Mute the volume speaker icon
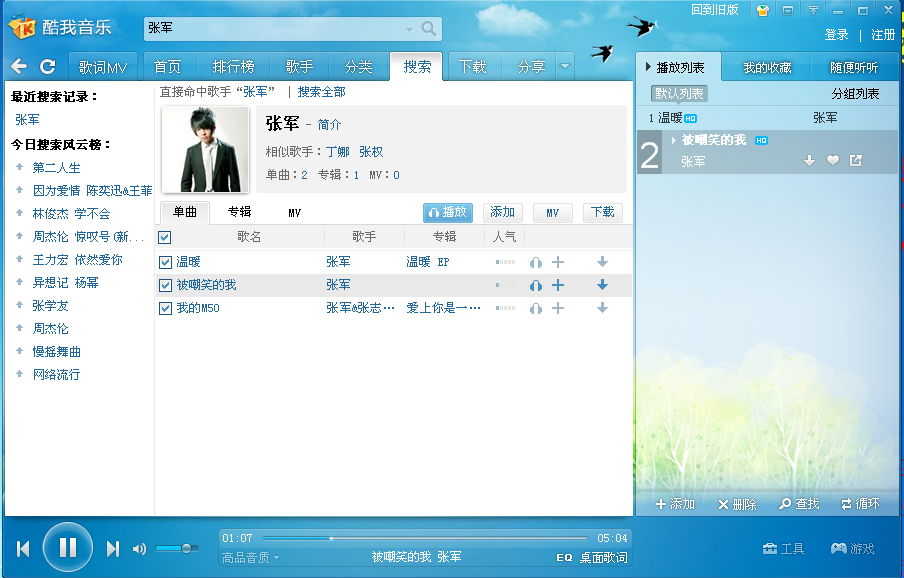This screenshot has height=578, width=904. pyautogui.click(x=139, y=549)
